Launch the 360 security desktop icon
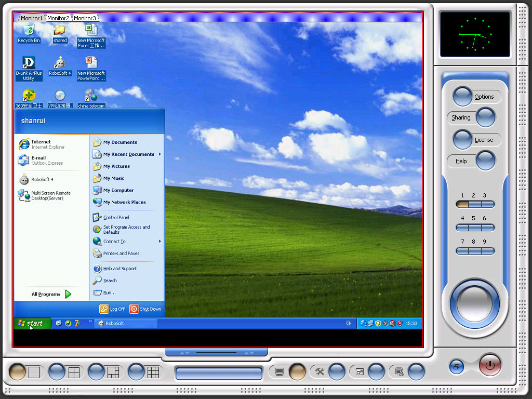This screenshot has width=532, height=399. (29, 98)
